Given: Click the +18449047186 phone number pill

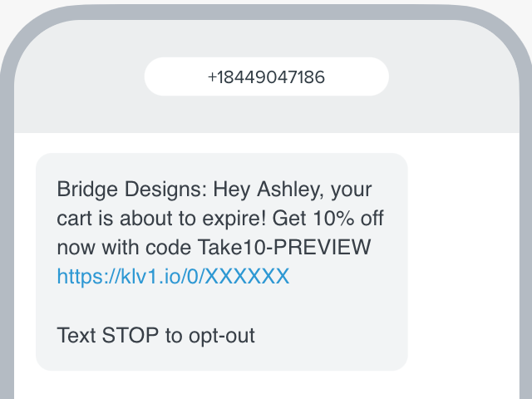Looking at the screenshot, I should (266, 77).
